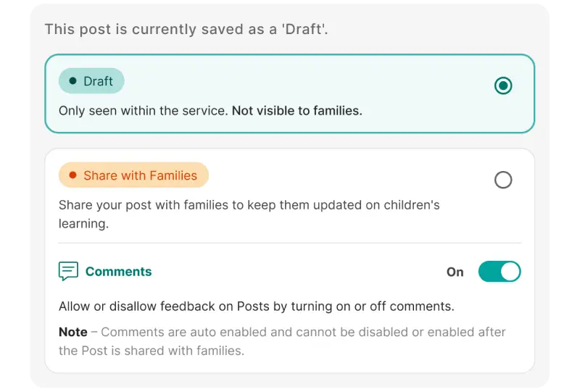Select the Draft radio button
The height and width of the screenshot is (392, 580).
coord(503,86)
